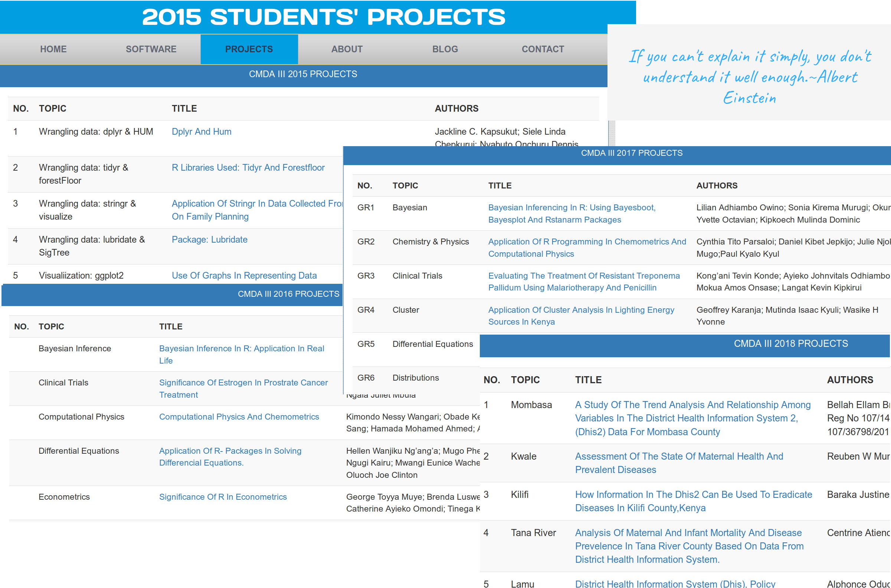Select the PROJECTS navigation tab
Image resolution: width=891 pixels, height=588 pixels.
249,49
